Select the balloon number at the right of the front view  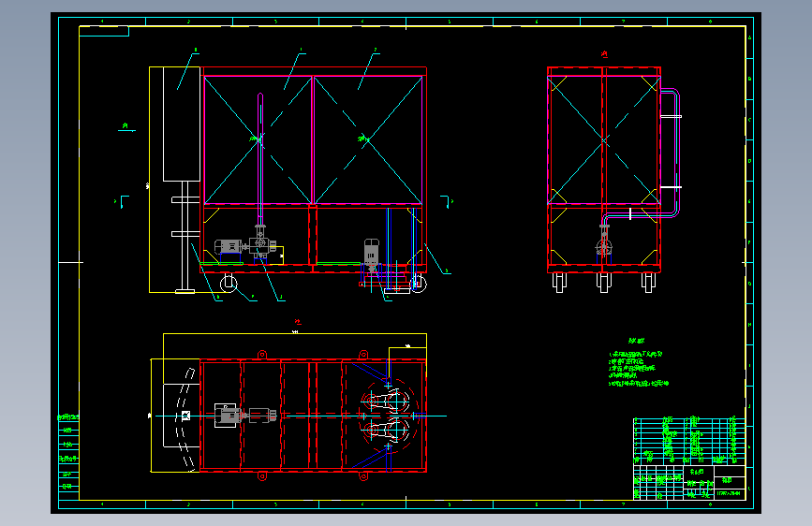pyautogui.click(x=447, y=270)
